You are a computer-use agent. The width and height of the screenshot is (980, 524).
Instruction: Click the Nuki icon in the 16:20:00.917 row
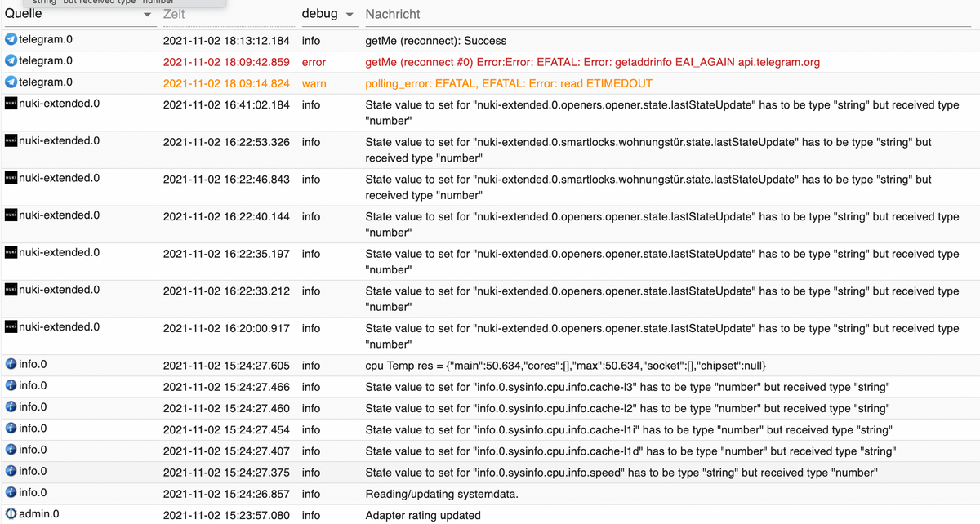11,327
